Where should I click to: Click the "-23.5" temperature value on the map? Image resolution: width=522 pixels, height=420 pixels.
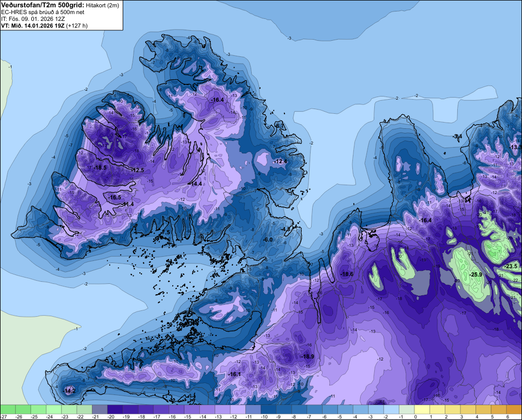[512, 266]
